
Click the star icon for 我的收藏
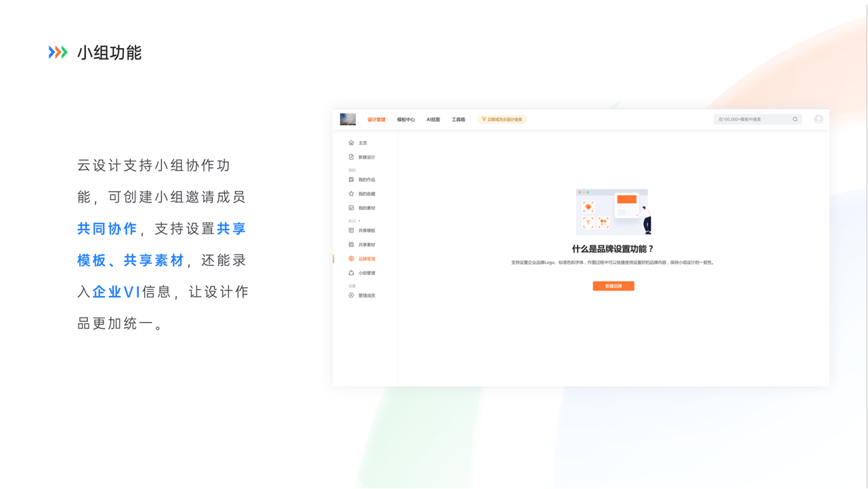(351, 194)
